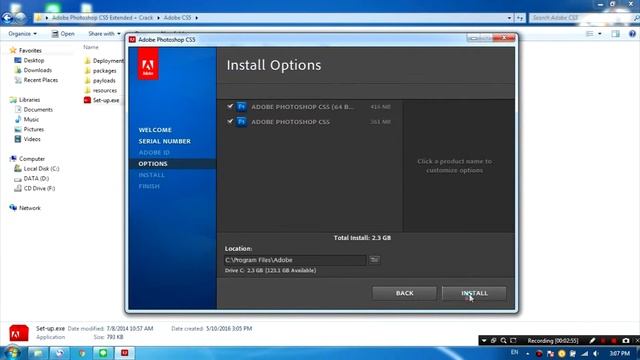Viewport: 640px width, 360px height.
Task: Click Explorer back navigation arrow
Action: [7, 18]
